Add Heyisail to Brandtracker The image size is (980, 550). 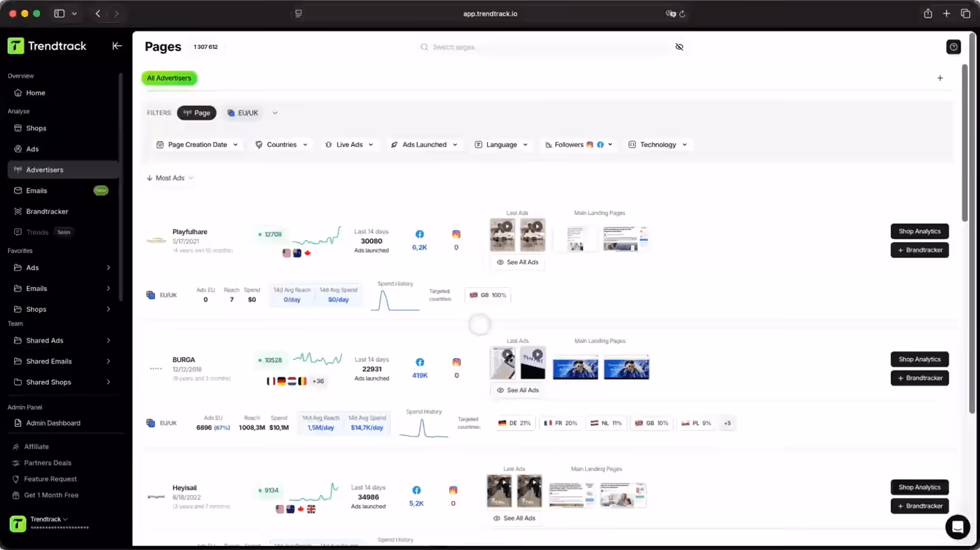point(919,506)
